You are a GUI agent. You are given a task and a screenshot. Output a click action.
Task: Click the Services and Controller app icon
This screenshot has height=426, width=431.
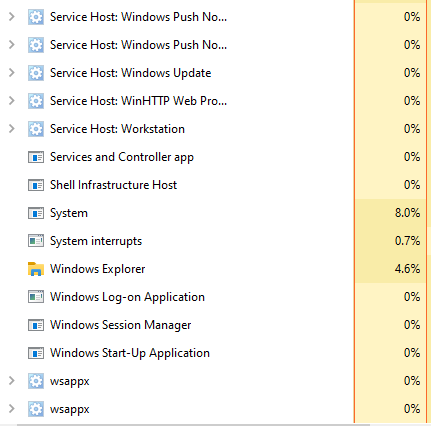(36, 157)
